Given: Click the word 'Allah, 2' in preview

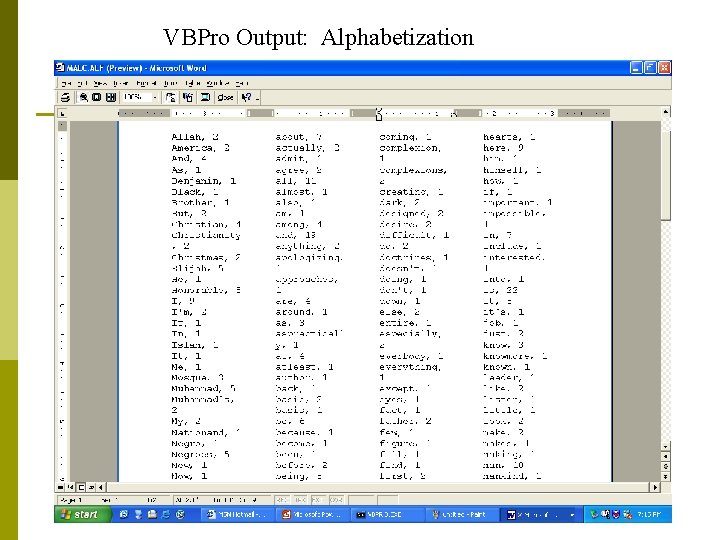Looking at the screenshot, I should point(195,137).
